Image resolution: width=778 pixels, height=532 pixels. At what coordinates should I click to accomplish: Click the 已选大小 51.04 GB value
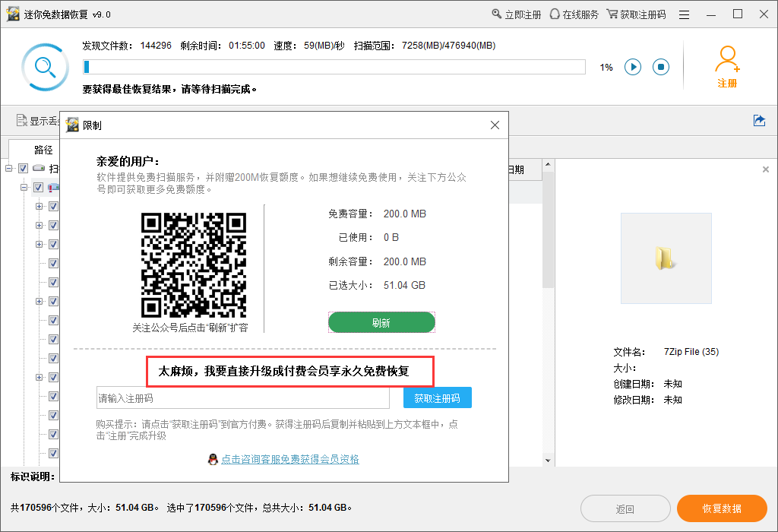[x=404, y=285]
